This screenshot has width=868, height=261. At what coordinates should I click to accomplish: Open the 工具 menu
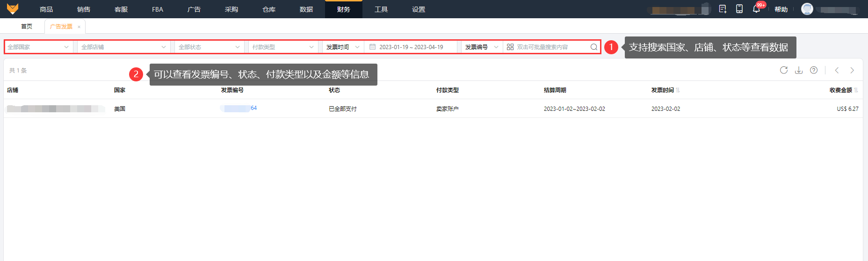click(x=381, y=9)
